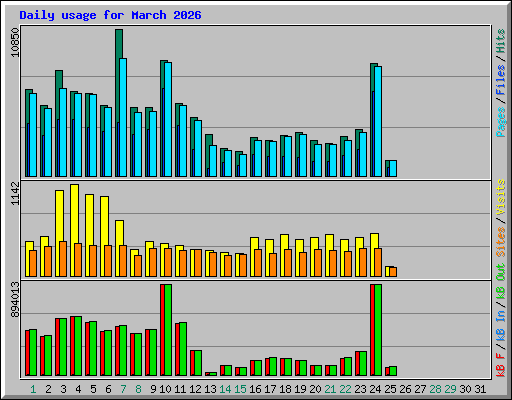Click day label 7 on the axis
The height and width of the screenshot is (400, 512).
click(x=123, y=389)
